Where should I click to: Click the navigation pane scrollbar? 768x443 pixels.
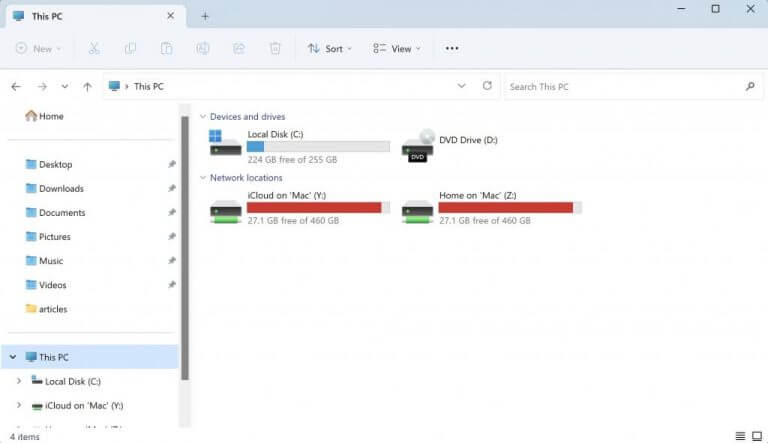(185, 247)
